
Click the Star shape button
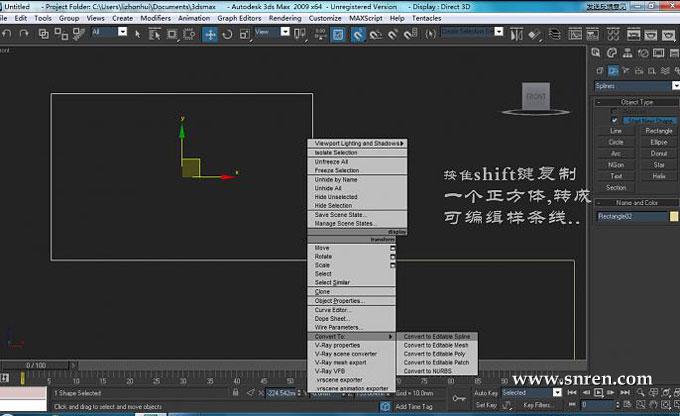click(659, 165)
